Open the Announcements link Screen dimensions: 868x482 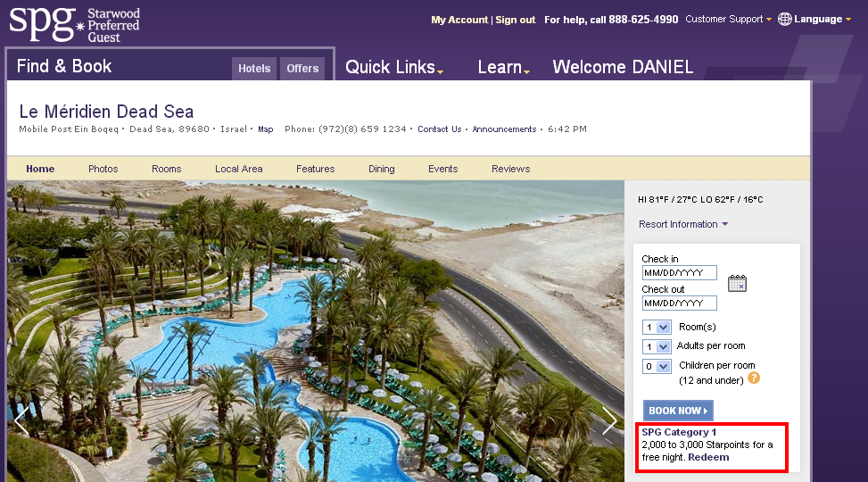point(504,129)
